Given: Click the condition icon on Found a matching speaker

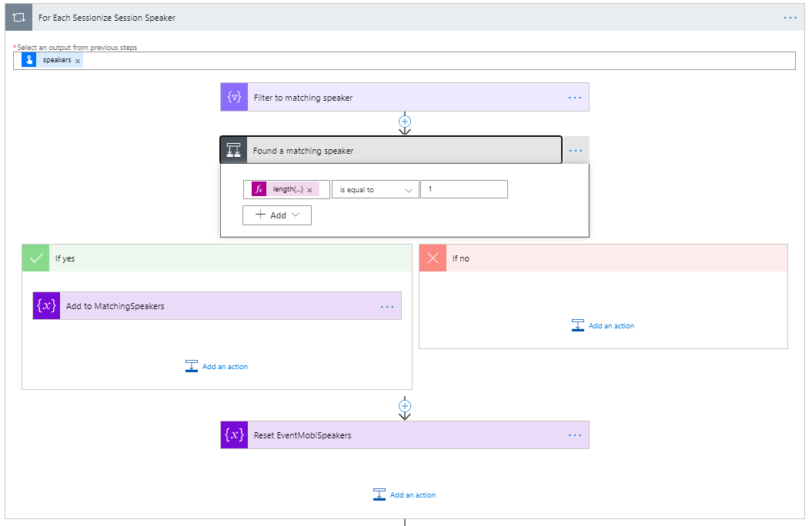Looking at the screenshot, I should click(x=233, y=151).
